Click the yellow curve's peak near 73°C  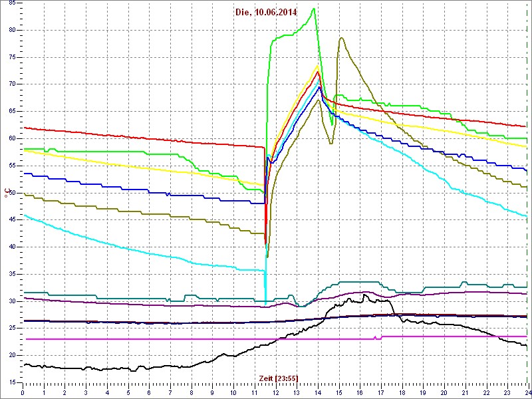317,66
